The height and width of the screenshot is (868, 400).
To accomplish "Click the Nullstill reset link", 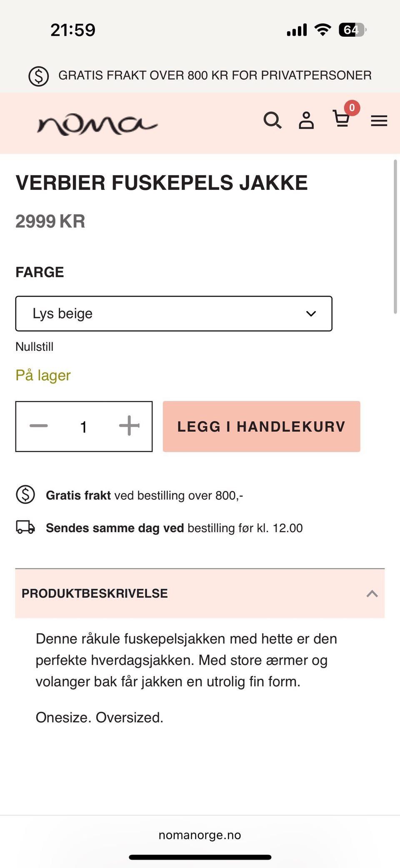I will 35,347.
